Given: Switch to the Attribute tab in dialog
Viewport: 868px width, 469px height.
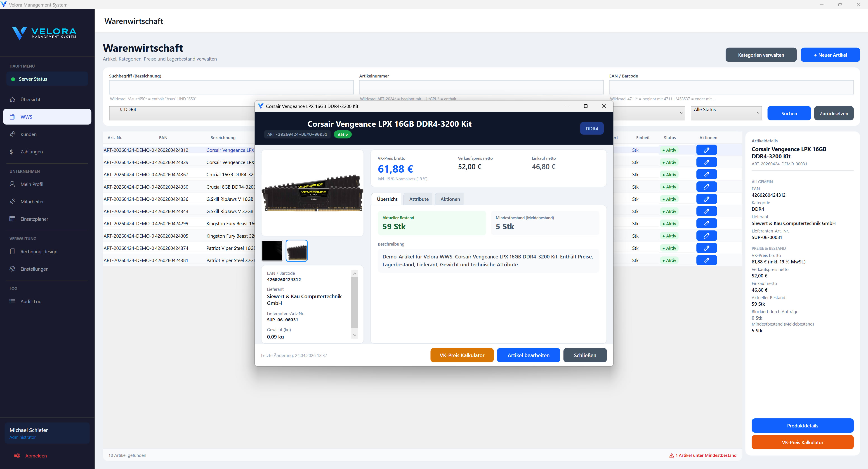Looking at the screenshot, I should point(419,199).
